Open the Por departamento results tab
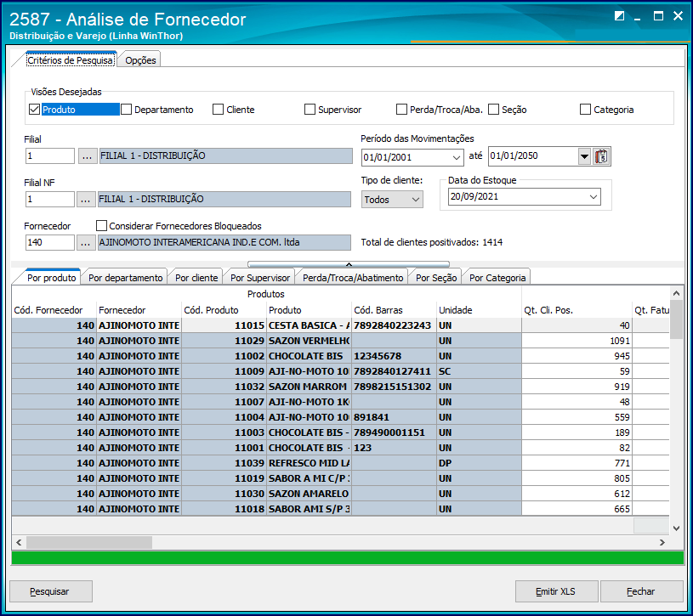This screenshot has height=616, width=693. 126,278
